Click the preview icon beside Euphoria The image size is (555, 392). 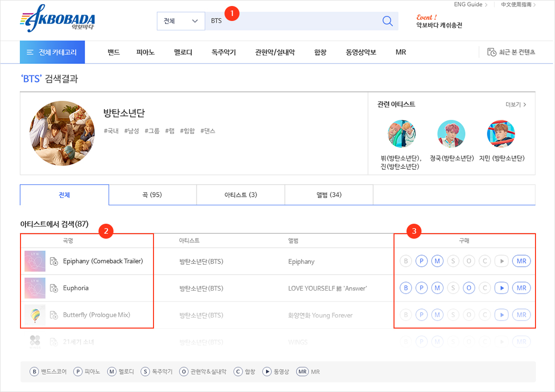[x=54, y=288]
